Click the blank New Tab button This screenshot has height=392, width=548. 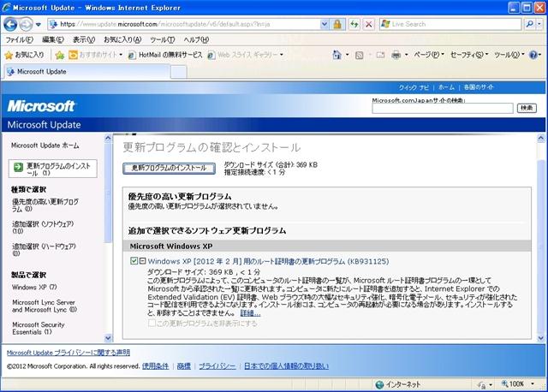pos(179,72)
